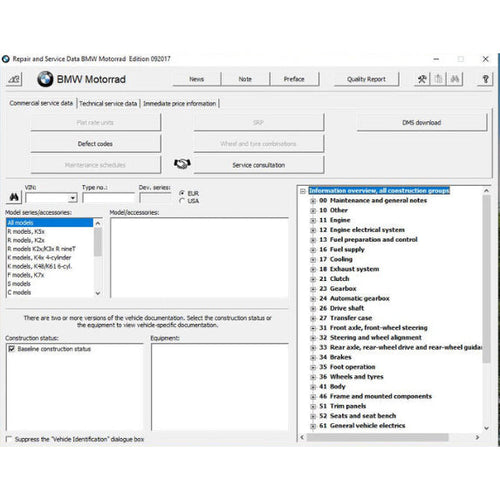
Task: Click the construction groups tree vertical scrollbar thumb
Action: pos(486,279)
